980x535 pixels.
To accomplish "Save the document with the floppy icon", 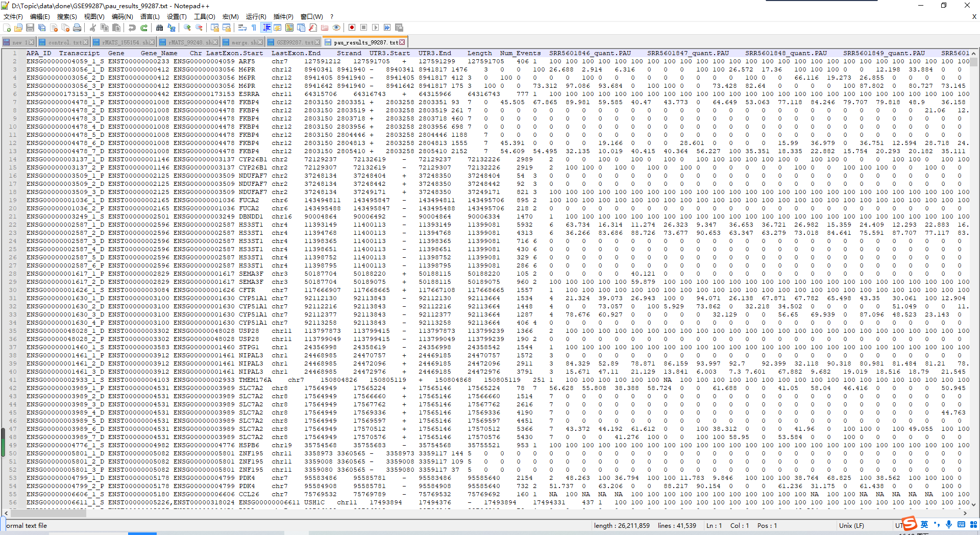I will (30, 28).
